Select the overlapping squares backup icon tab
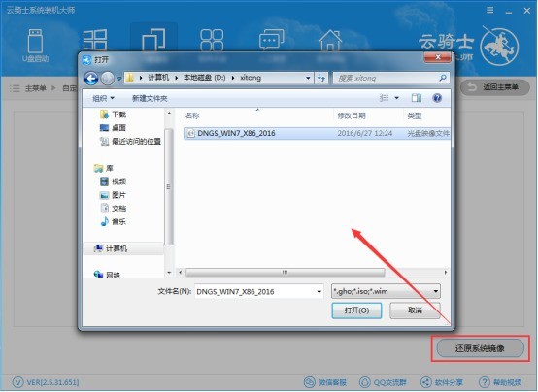 tap(153, 41)
